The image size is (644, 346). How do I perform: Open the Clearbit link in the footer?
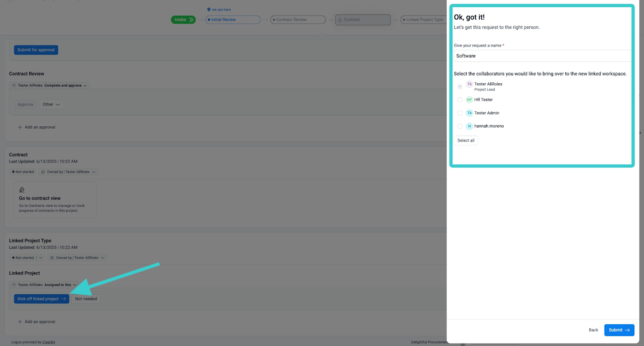point(49,342)
